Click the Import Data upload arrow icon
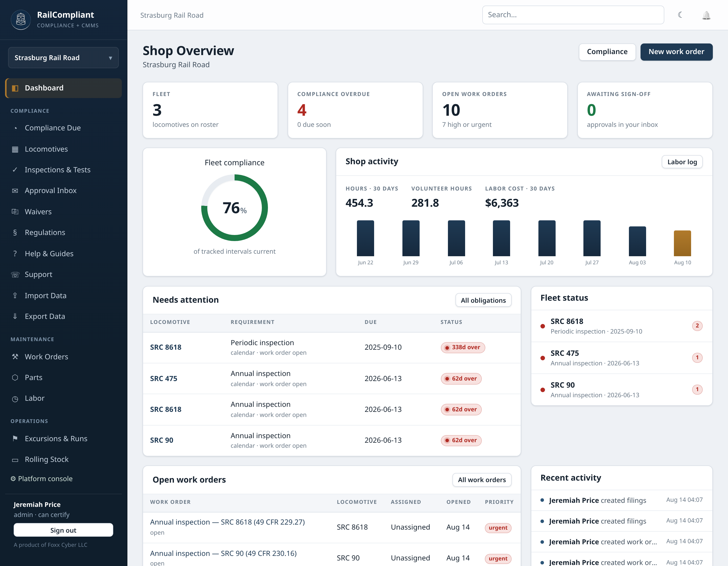 (15, 295)
